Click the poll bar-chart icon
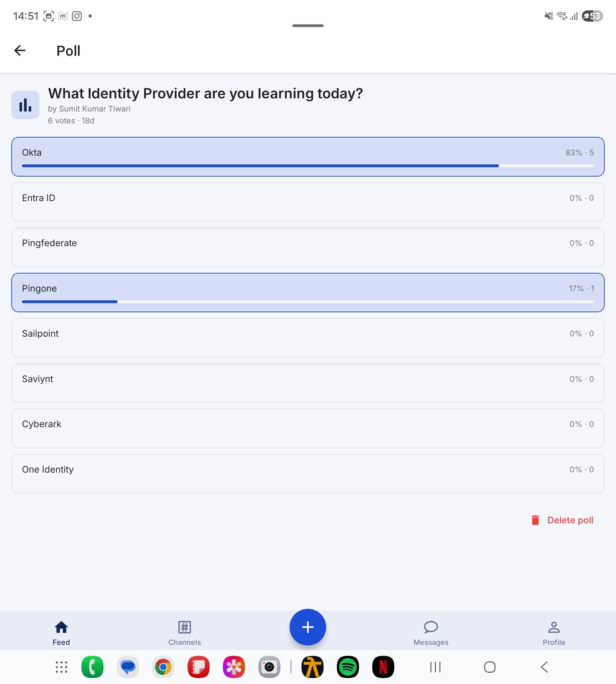 25,105
